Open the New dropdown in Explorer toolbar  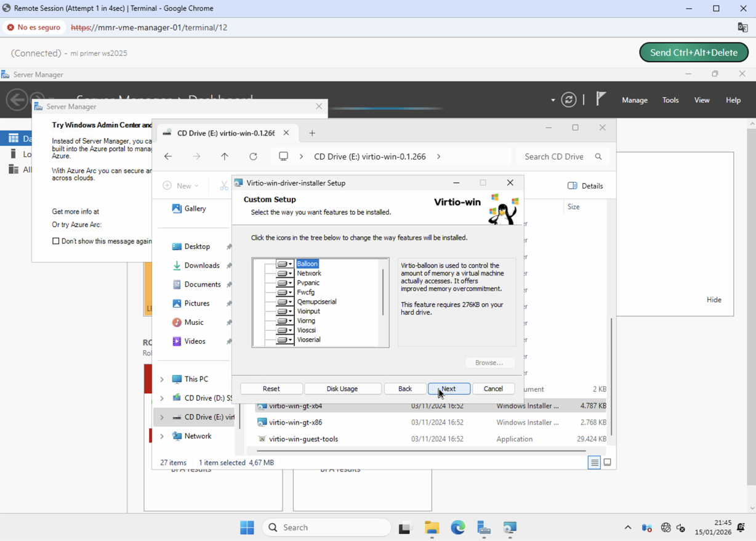(182, 185)
